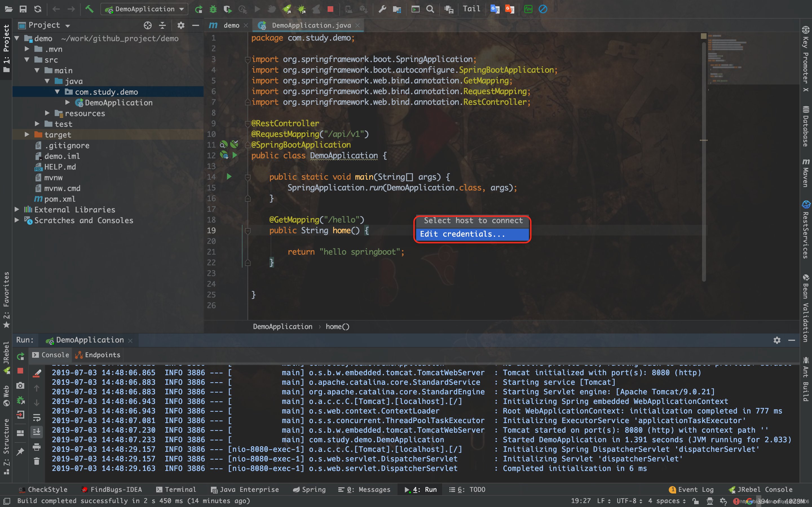
Task: Open the DemoApplication run configuration dropdown
Action: (145, 9)
